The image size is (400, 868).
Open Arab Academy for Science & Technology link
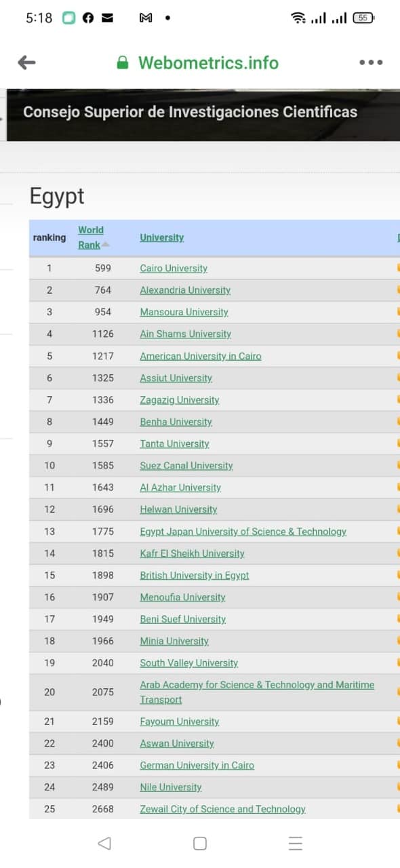click(257, 692)
